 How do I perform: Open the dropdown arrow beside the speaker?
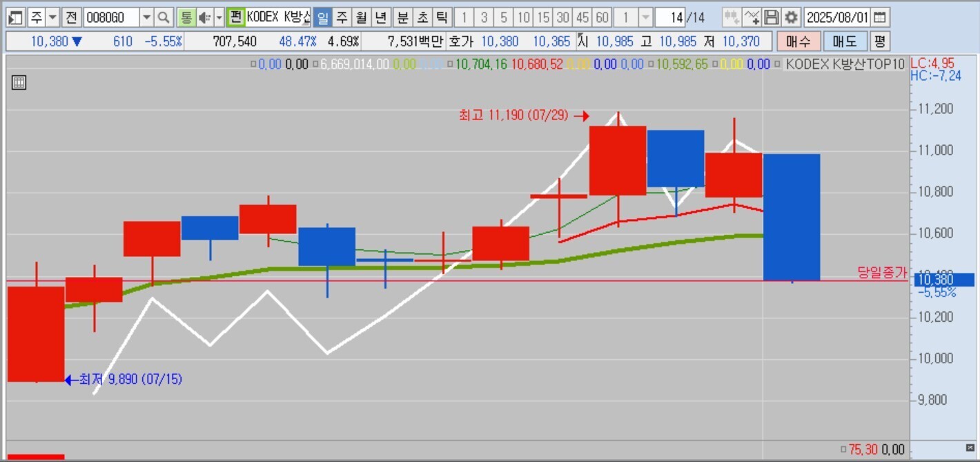click(219, 17)
